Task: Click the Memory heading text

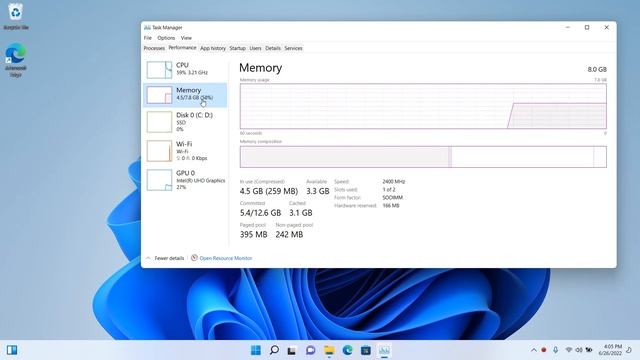Action: pos(260,68)
